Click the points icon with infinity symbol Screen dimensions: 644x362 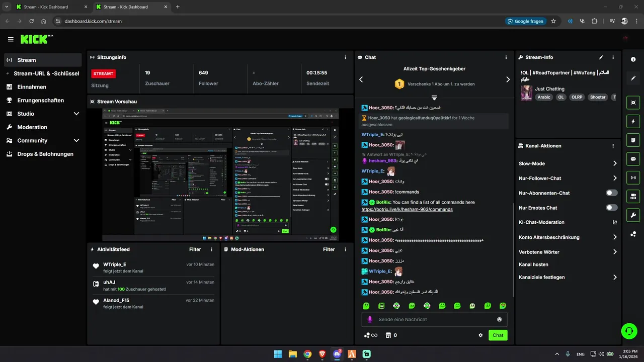(370, 335)
